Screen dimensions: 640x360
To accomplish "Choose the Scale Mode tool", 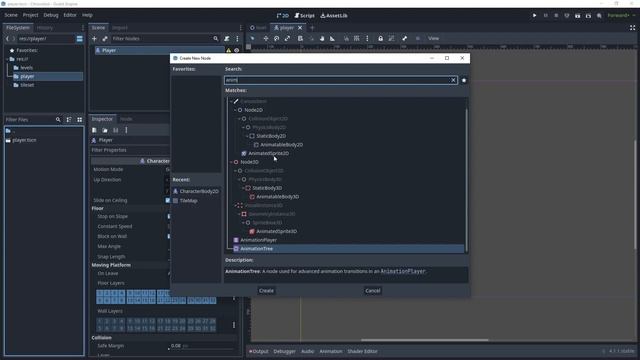I will click(x=287, y=38).
